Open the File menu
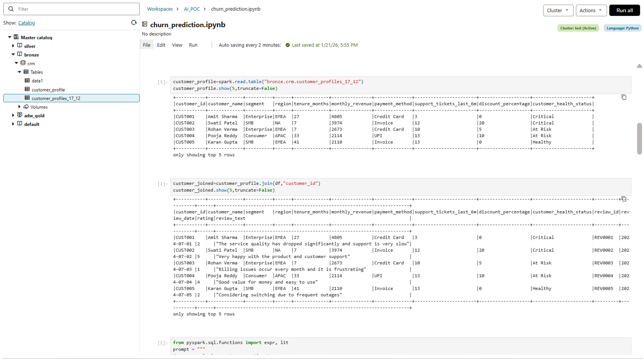This screenshot has height=360, width=644. [x=147, y=45]
